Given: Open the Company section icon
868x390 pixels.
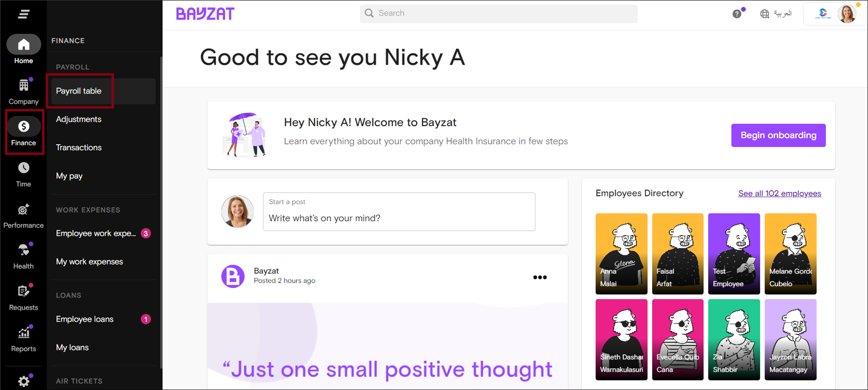Looking at the screenshot, I should point(23,86).
